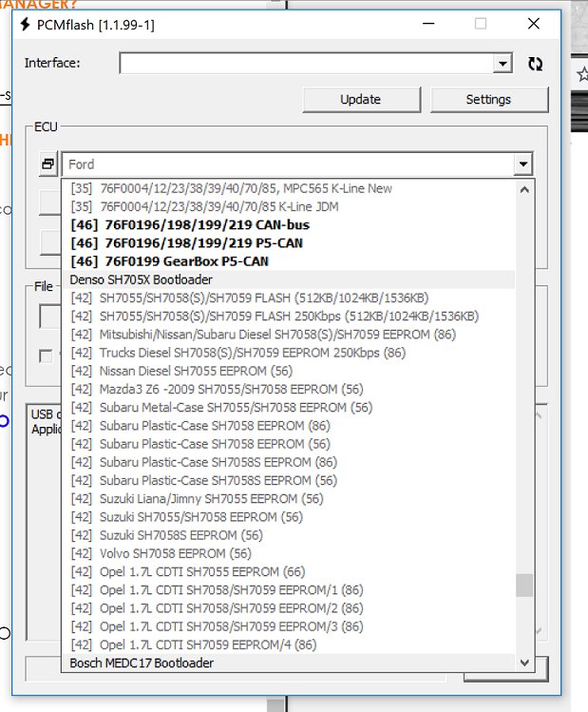Select Opel 1.7L CDTI EEPROM/3 (86)
This screenshot has height=712, width=588.
tap(289, 626)
